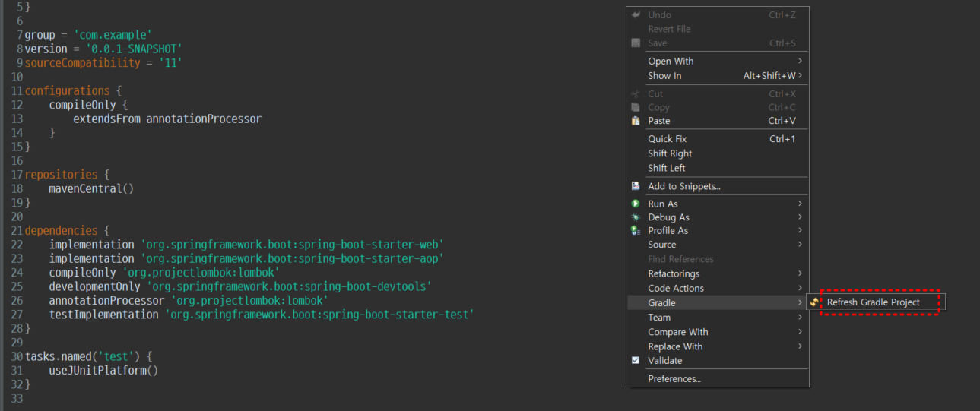Click the configurations keyword
Screen dimensions: 980x411
(x=68, y=90)
